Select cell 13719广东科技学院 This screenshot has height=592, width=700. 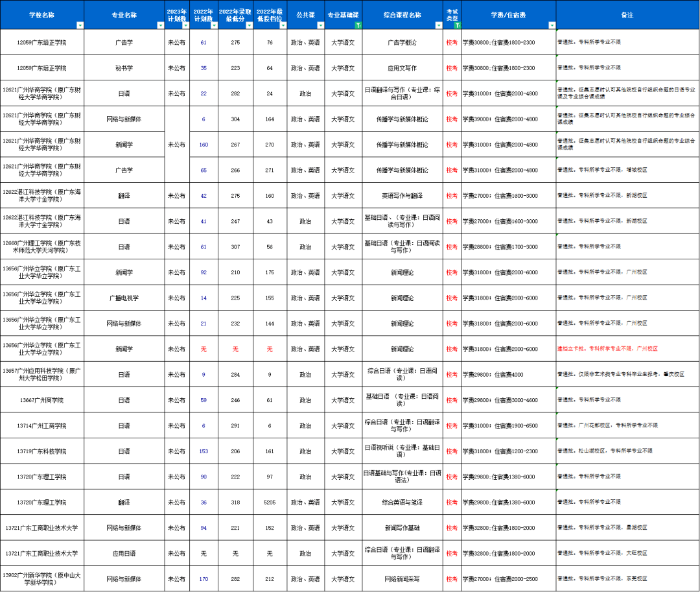tap(42, 451)
